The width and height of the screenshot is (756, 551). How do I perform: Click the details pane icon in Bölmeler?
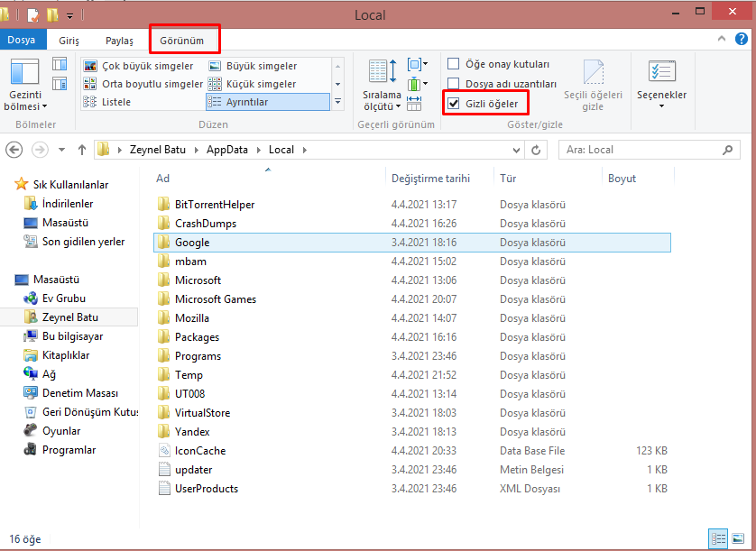coord(60,84)
